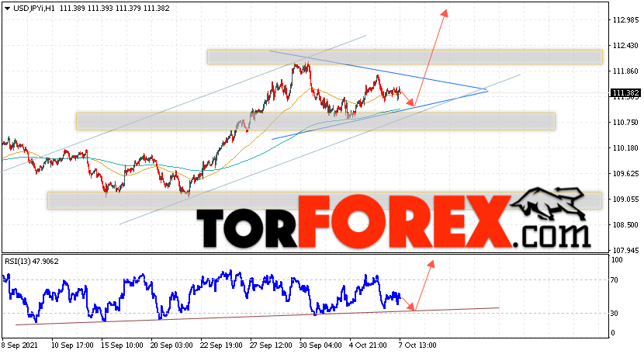This screenshot has height=354, width=644.
Task: Click the 4 Oct 21:00 time label
Action: coord(368,345)
